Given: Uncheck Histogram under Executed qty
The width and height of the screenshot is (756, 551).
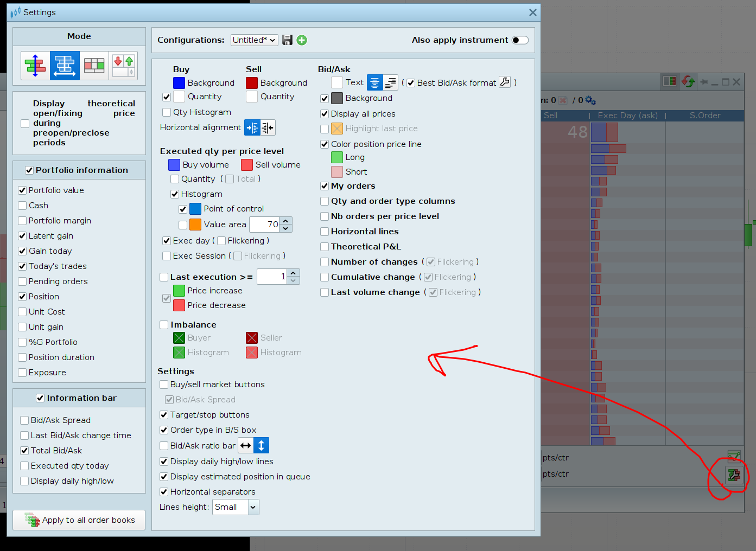Looking at the screenshot, I should click(175, 194).
